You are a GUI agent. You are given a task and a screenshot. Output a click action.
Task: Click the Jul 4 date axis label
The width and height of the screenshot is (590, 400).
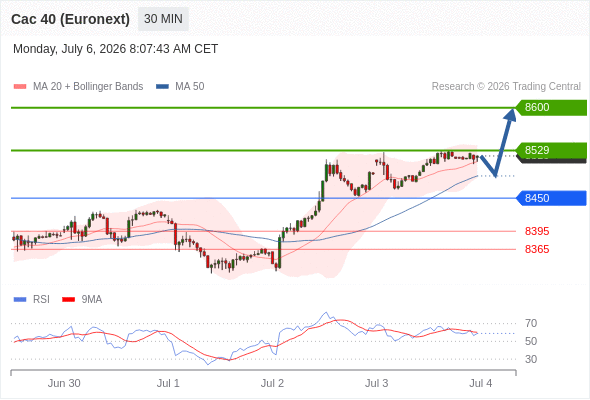[x=481, y=383]
